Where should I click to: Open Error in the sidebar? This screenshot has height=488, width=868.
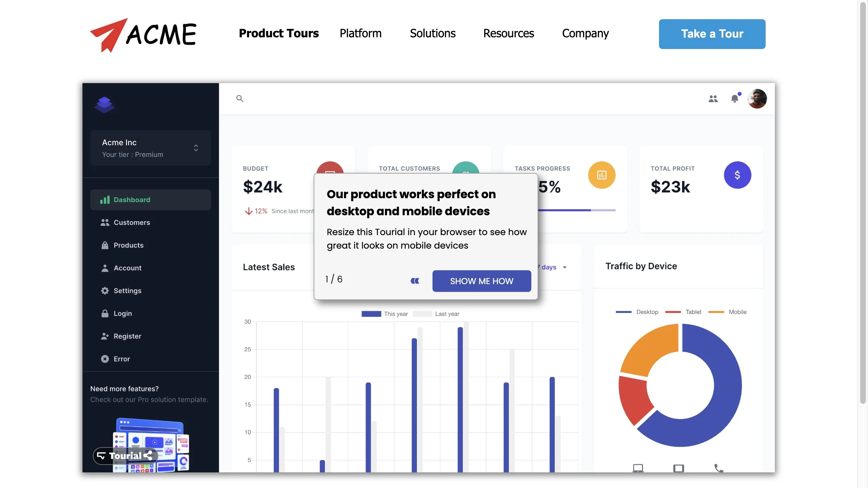[151, 359]
